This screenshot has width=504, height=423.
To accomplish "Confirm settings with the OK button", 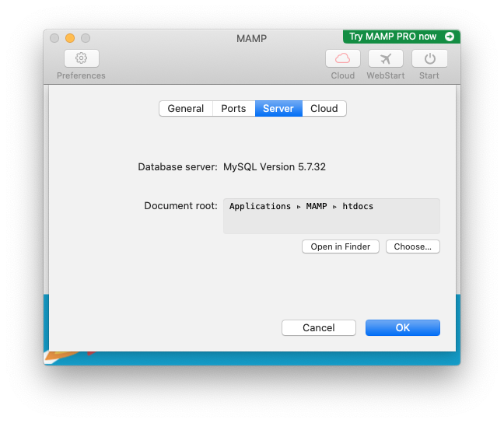I will tap(403, 328).
